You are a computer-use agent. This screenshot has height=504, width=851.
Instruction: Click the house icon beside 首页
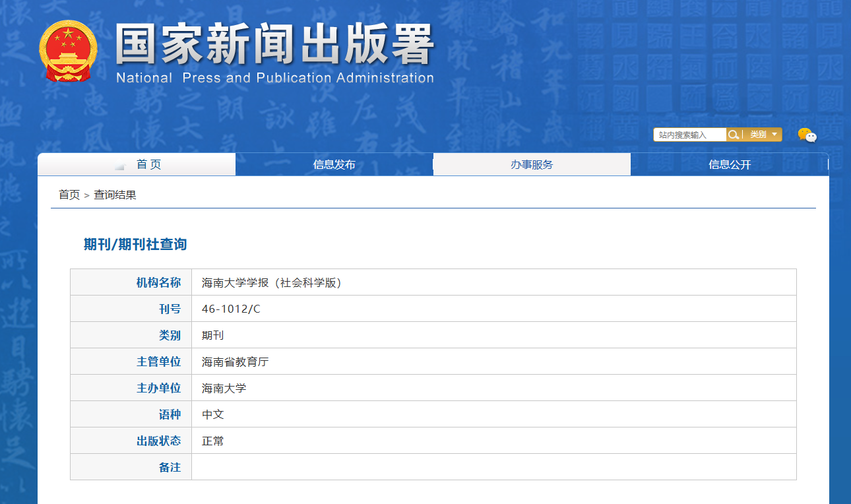119,166
